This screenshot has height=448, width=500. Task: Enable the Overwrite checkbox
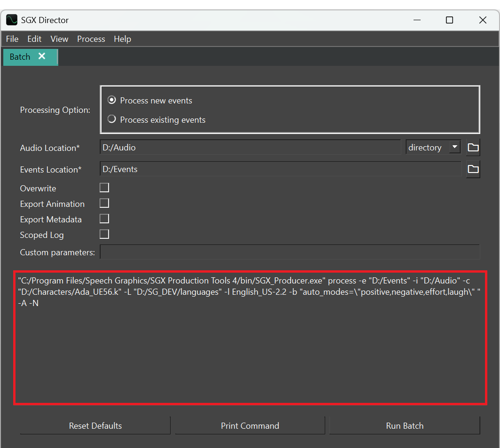tap(104, 188)
